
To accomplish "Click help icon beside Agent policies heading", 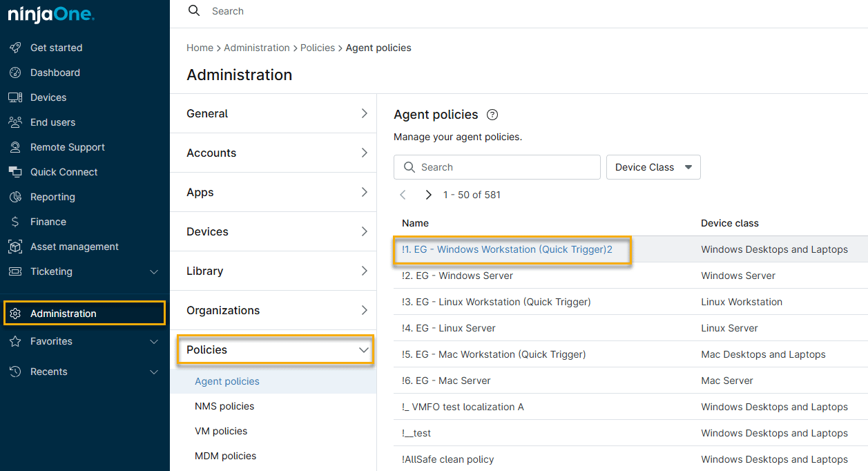I will click(492, 115).
